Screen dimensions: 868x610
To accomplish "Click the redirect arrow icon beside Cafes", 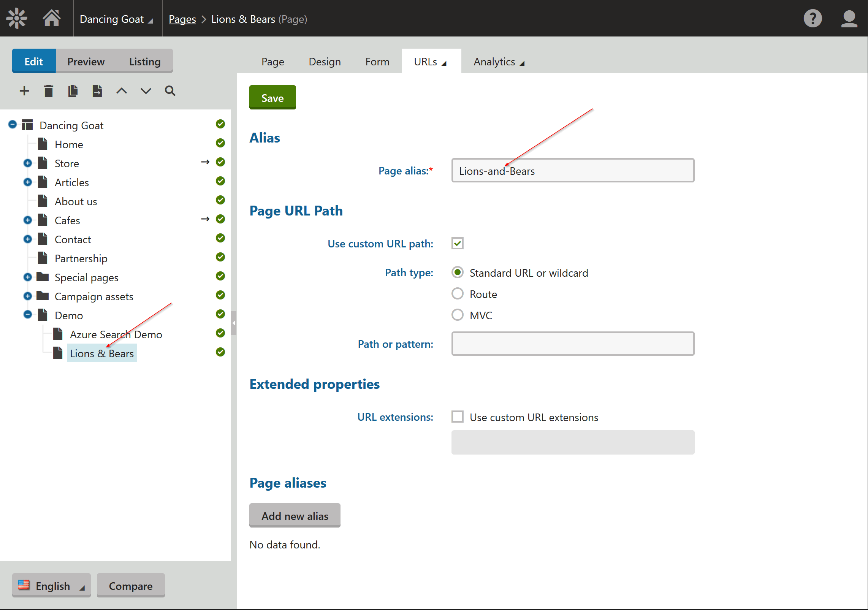I will click(x=205, y=219).
